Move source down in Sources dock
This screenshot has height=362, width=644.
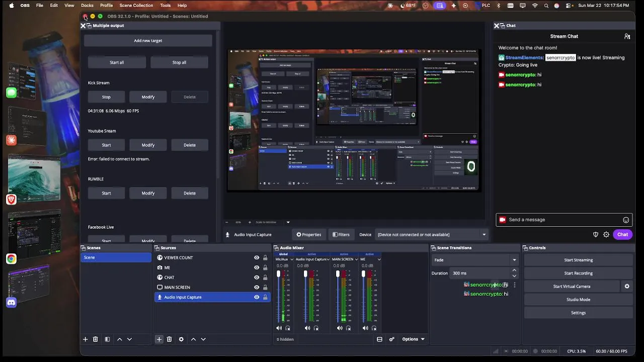[203, 339]
